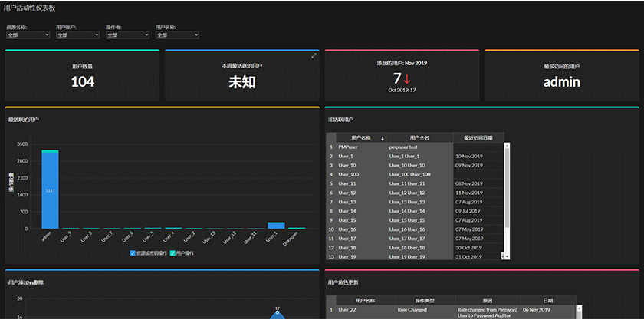Open the 用户账户 dropdown
This screenshot has height=320, width=644.
77,35
